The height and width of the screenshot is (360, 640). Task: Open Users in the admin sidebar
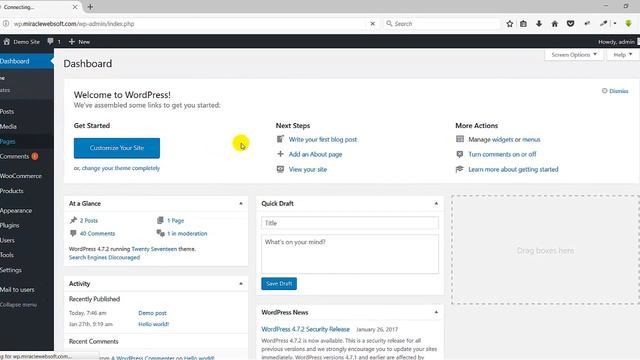point(27,240)
